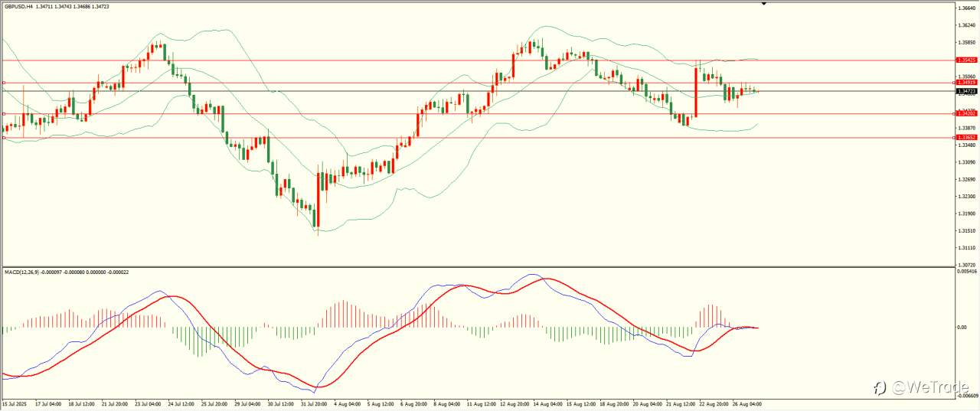This screenshot has width=980, height=411.
Task: Click price scale value 1.33480
Action: point(966,145)
